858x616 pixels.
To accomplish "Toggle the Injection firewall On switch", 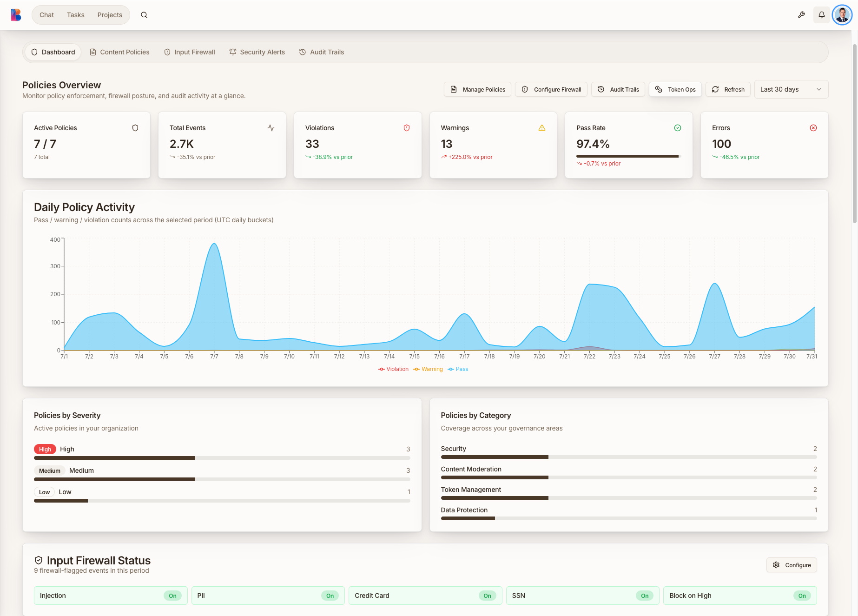I will pos(172,596).
